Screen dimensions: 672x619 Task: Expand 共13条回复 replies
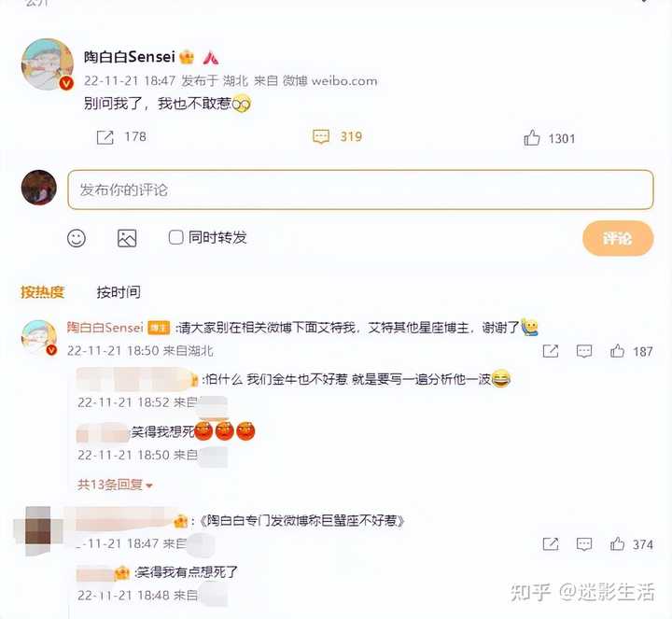(115, 485)
